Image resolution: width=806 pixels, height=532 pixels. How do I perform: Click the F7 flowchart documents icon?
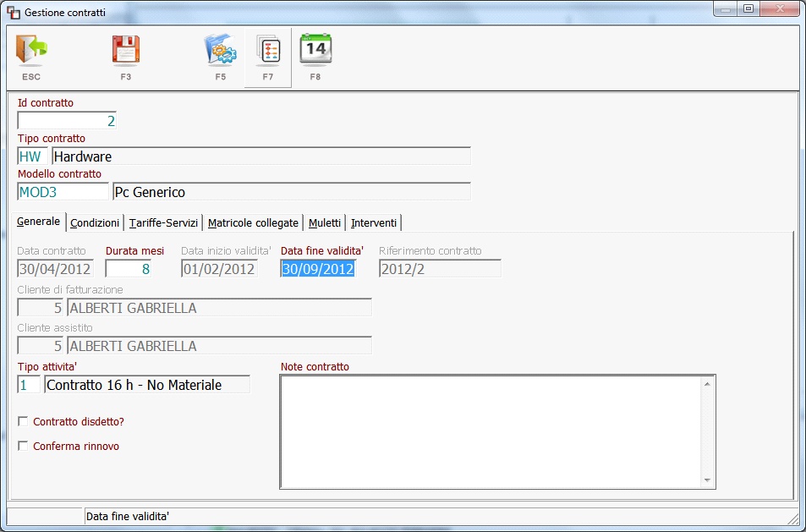[x=268, y=52]
